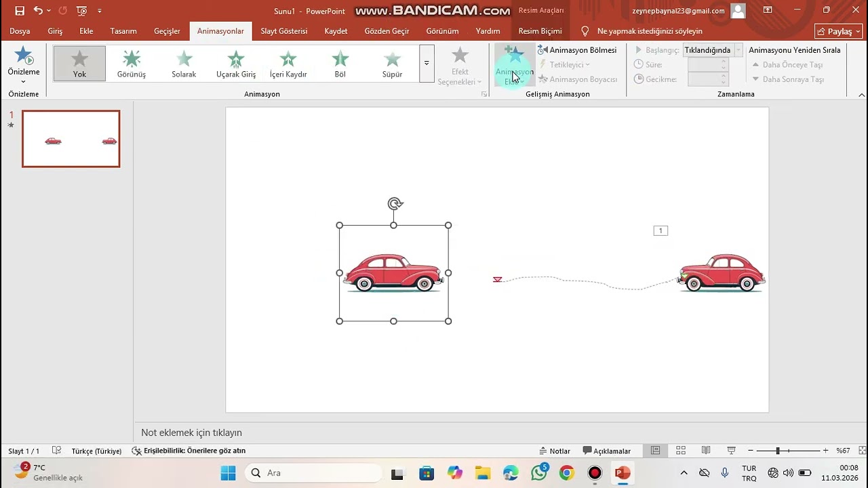
Task: Switch to Slide Sorter view icon
Action: coord(680,451)
